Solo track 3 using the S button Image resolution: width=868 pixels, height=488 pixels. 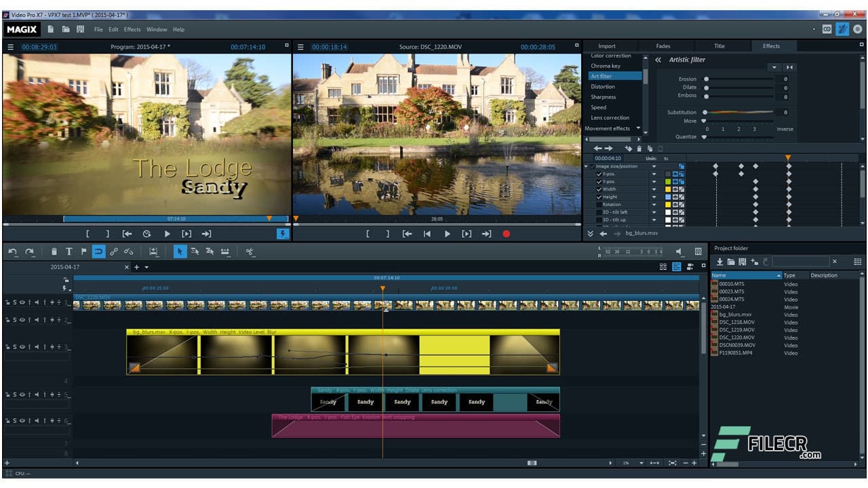[14, 346]
